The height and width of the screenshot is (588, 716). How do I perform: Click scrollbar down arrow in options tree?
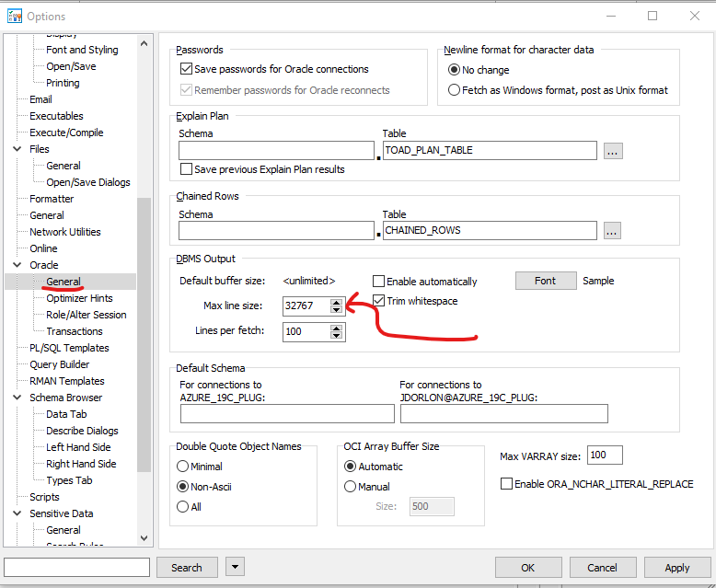(144, 538)
